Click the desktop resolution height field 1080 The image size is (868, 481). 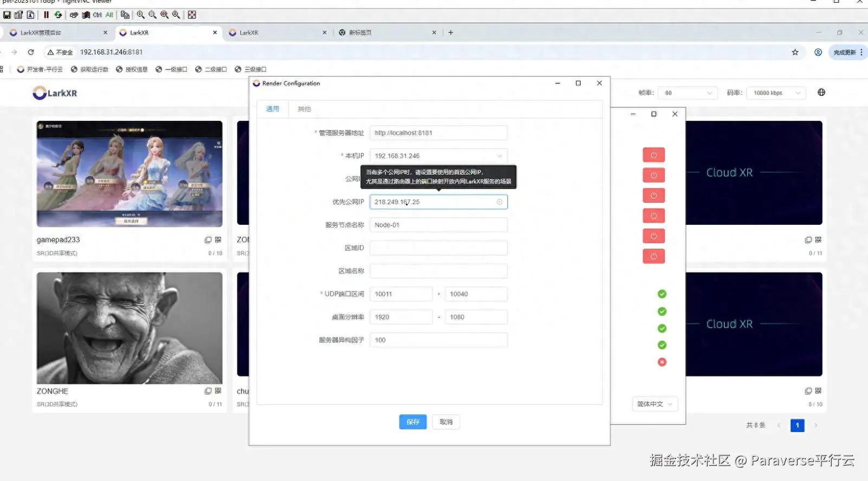[x=476, y=317]
